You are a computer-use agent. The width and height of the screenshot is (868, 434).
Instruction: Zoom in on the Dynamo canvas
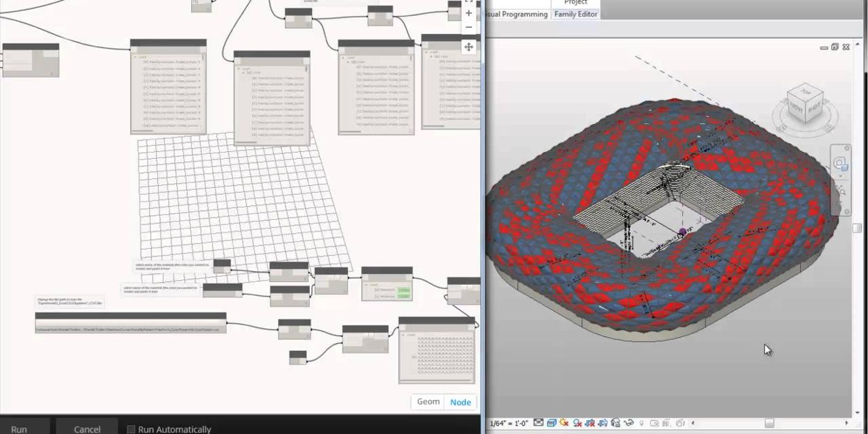(x=469, y=13)
